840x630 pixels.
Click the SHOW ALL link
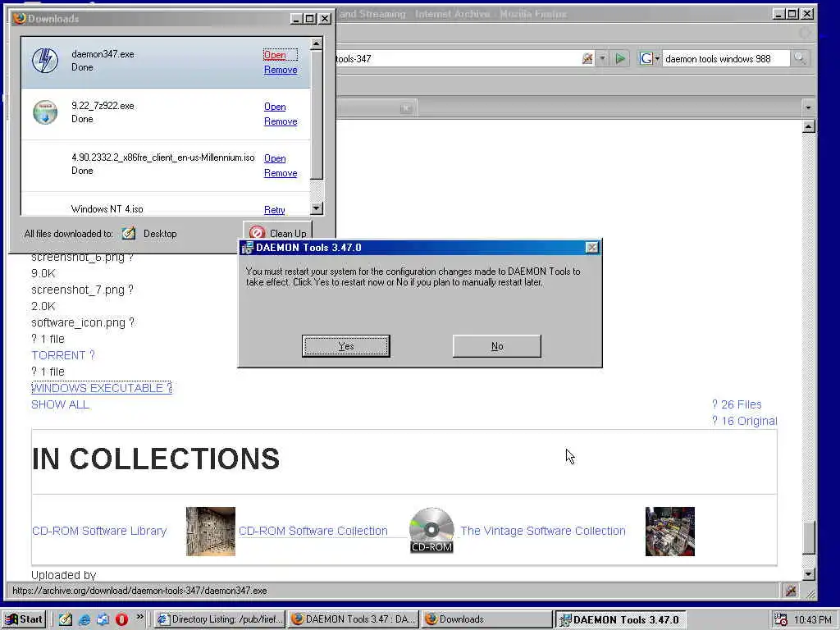pyautogui.click(x=60, y=404)
